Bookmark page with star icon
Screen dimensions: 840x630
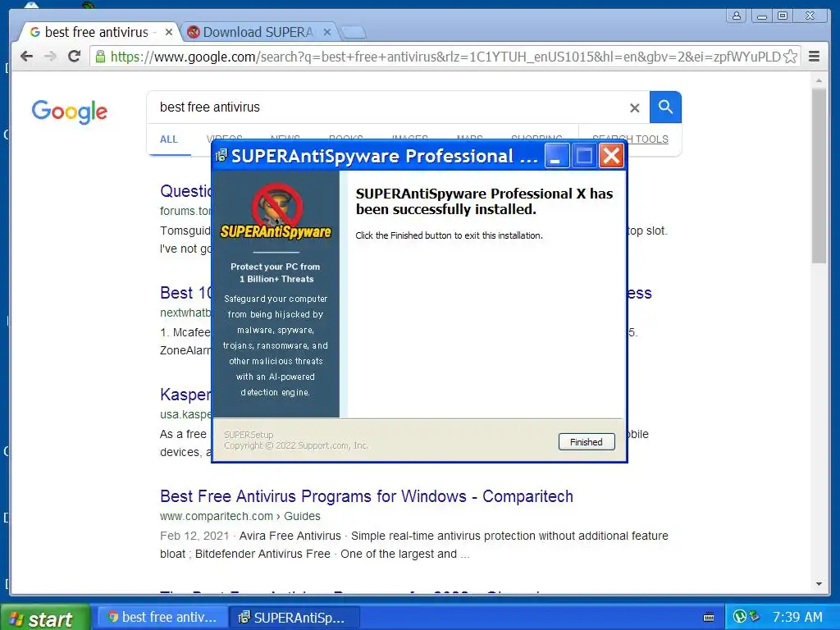coord(790,57)
